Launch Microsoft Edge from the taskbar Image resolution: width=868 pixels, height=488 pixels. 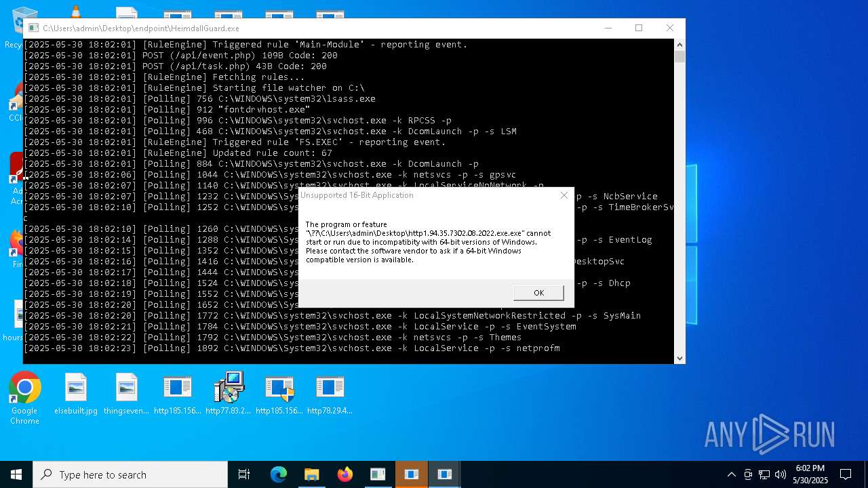[x=279, y=474]
